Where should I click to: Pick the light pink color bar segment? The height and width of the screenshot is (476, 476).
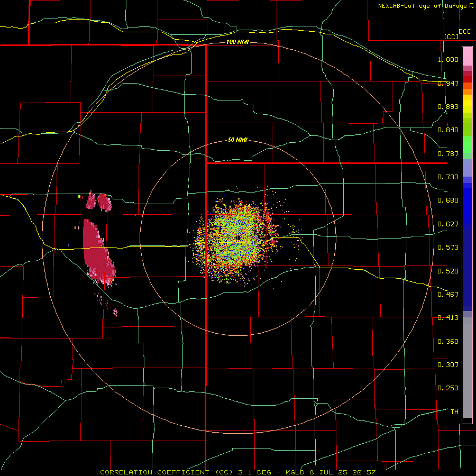pos(467,56)
